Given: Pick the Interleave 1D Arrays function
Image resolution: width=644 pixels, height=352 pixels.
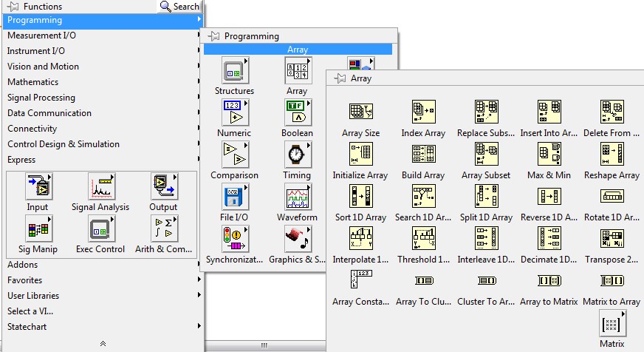Looking at the screenshot, I should (486, 238).
